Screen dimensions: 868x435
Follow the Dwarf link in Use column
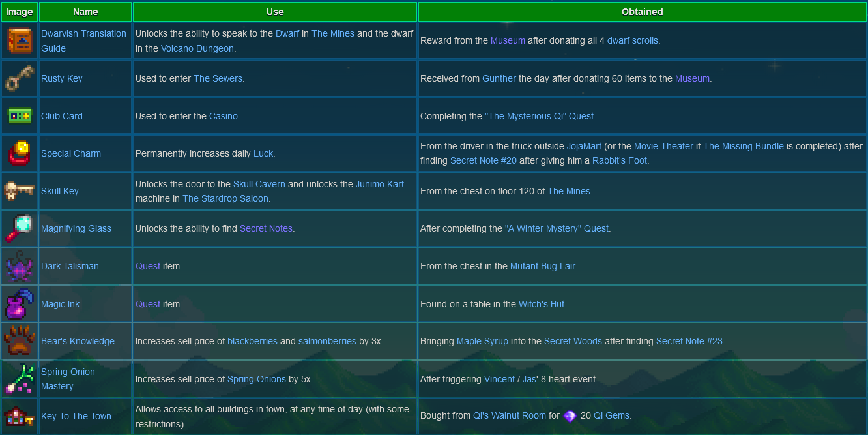coord(287,33)
